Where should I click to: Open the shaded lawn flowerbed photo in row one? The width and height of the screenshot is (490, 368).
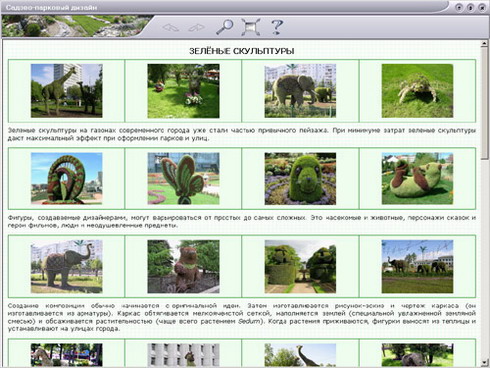[183, 91]
